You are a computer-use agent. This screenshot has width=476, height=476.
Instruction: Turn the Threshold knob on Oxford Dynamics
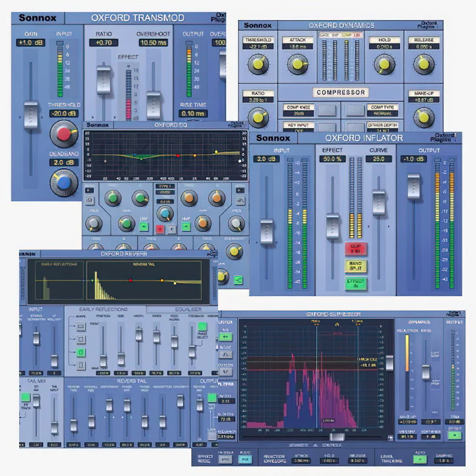[258, 64]
